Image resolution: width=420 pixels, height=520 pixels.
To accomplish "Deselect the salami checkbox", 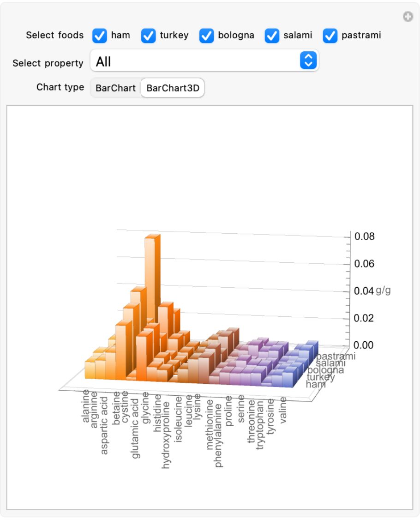I will (x=272, y=36).
